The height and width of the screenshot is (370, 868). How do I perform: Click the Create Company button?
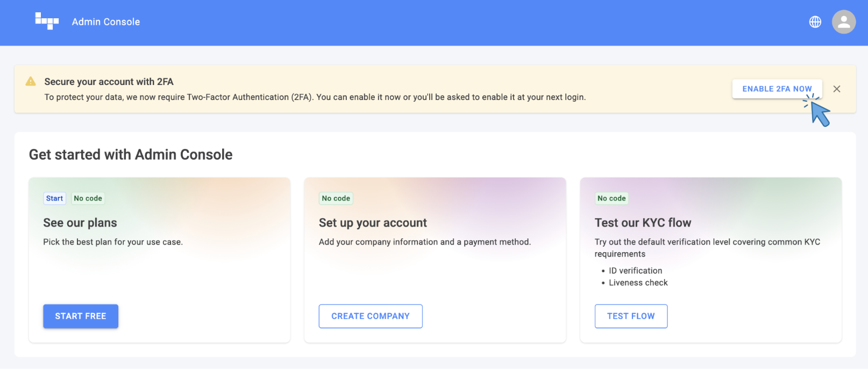[x=371, y=316]
